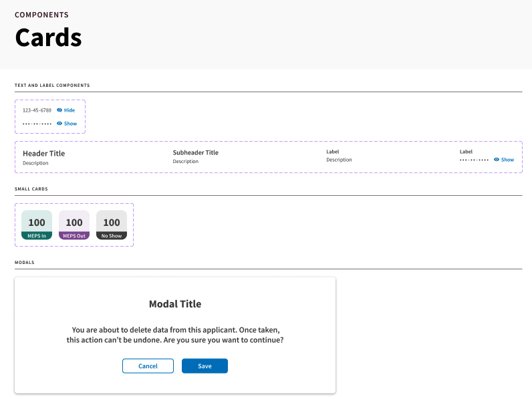Click the COMPONENTS breadcrumb label
Image resolution: width=532 pixels, height=399 pixels.
point(41,15)
